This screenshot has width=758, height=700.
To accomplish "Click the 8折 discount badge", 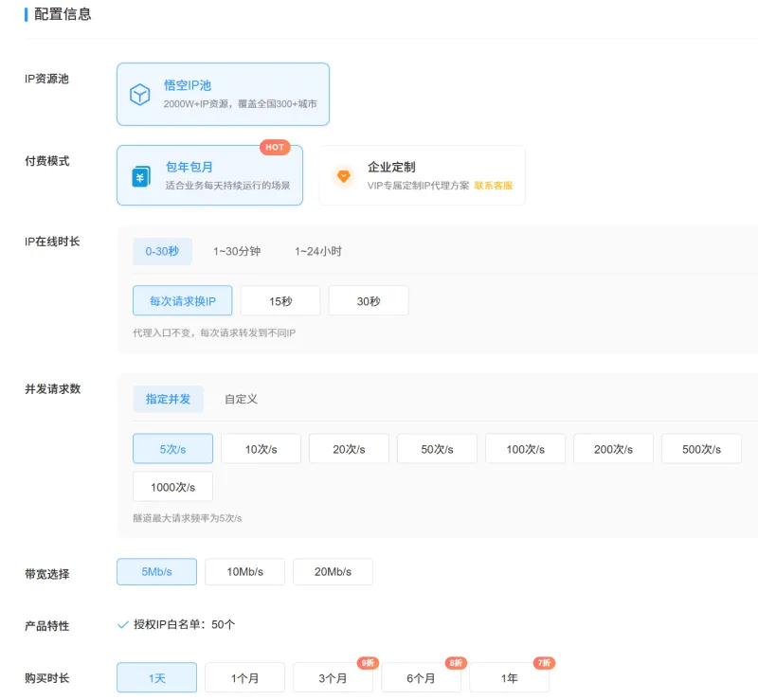I will (456, 663).
